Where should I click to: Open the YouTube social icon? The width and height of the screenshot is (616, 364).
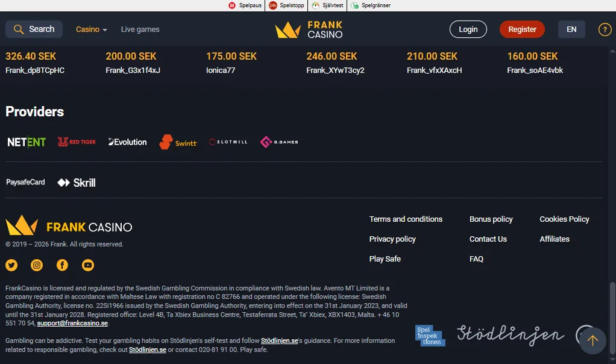(x=87, y=265)
